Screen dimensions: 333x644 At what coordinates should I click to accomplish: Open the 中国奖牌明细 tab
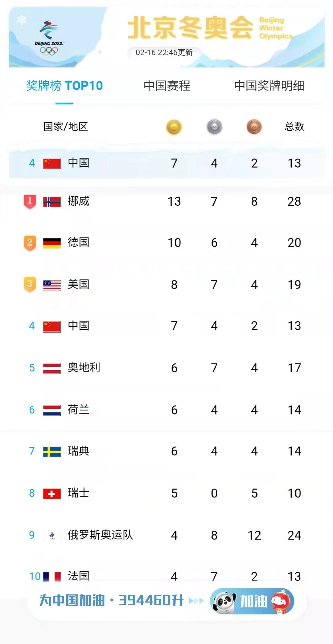tap(269, 86)
